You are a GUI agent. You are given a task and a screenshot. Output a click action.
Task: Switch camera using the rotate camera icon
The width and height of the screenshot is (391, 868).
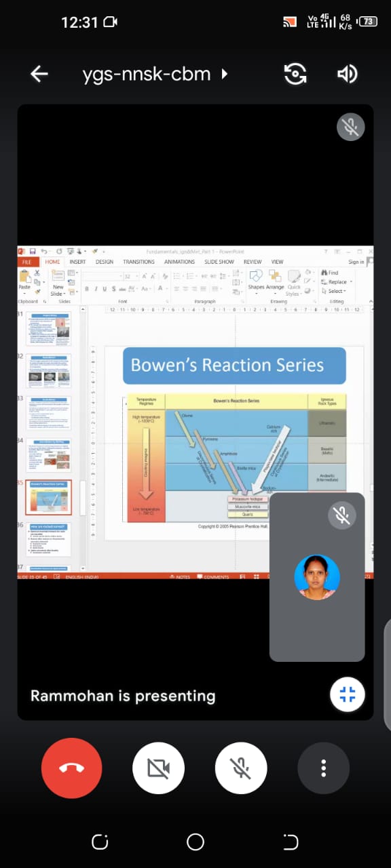click(295, 74)
